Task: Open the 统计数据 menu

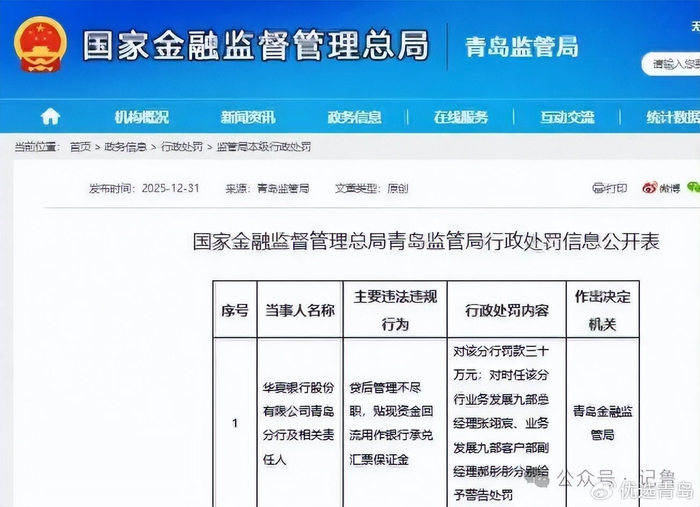Action: coord(673,117)
